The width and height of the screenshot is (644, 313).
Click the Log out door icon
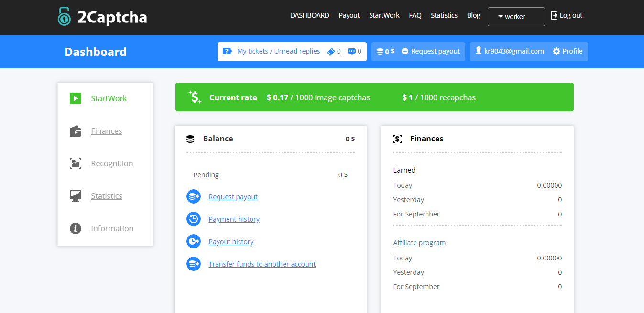pos(554,15)
